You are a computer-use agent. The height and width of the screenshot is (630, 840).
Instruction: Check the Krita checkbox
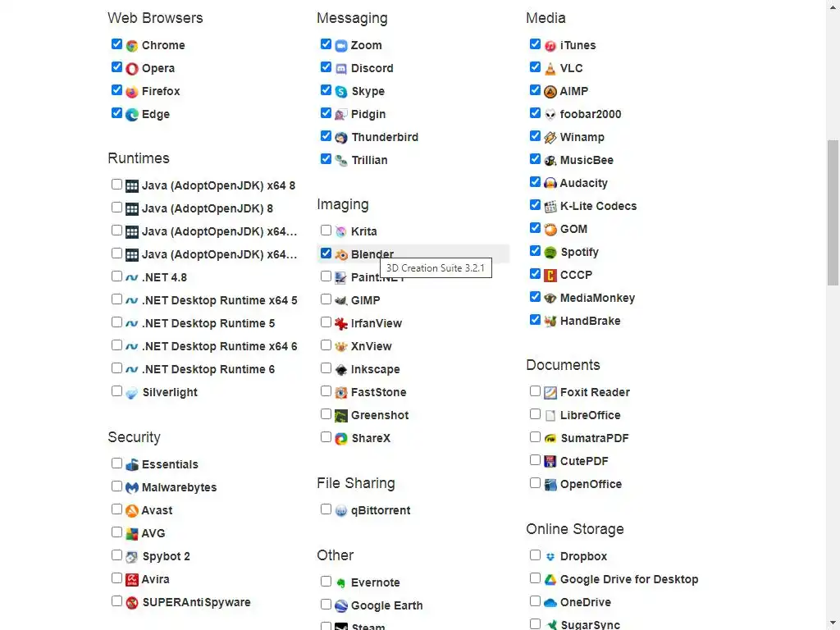click(326, 231)
